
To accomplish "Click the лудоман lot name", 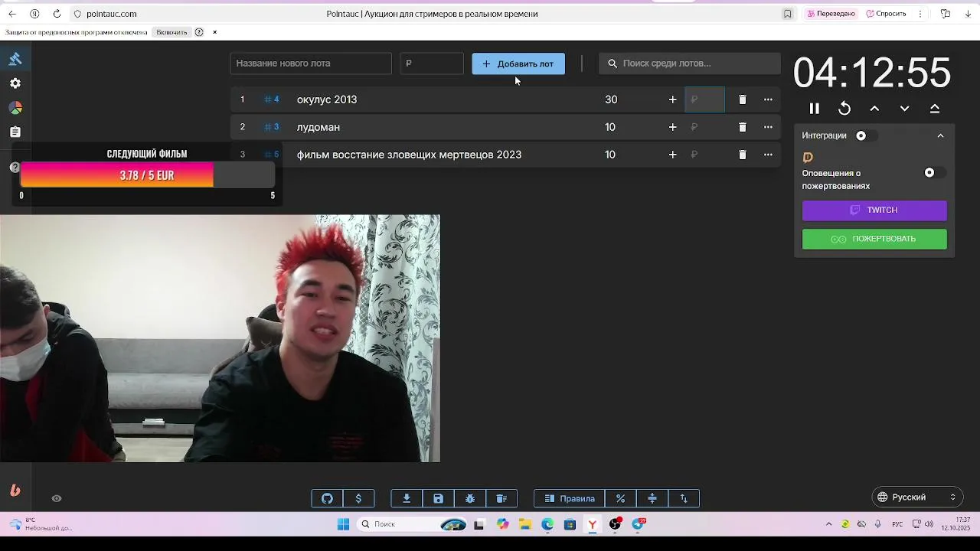I will [x=318, y=127].
